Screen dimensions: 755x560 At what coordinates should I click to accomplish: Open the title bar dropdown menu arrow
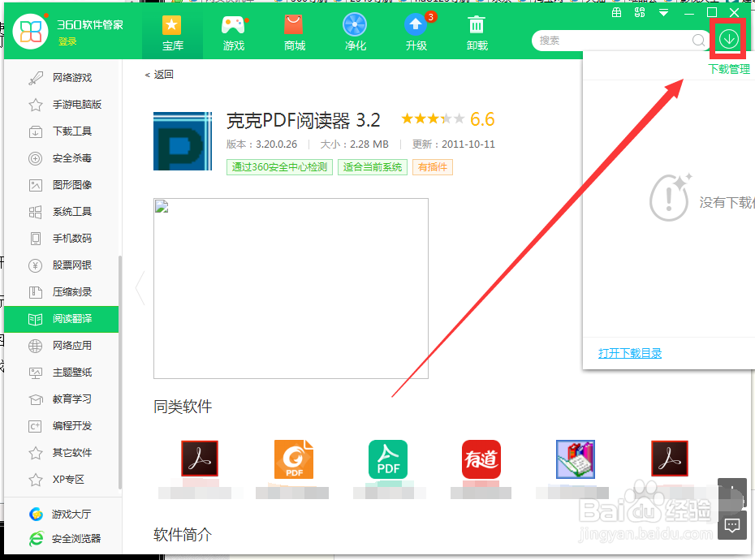663,13
